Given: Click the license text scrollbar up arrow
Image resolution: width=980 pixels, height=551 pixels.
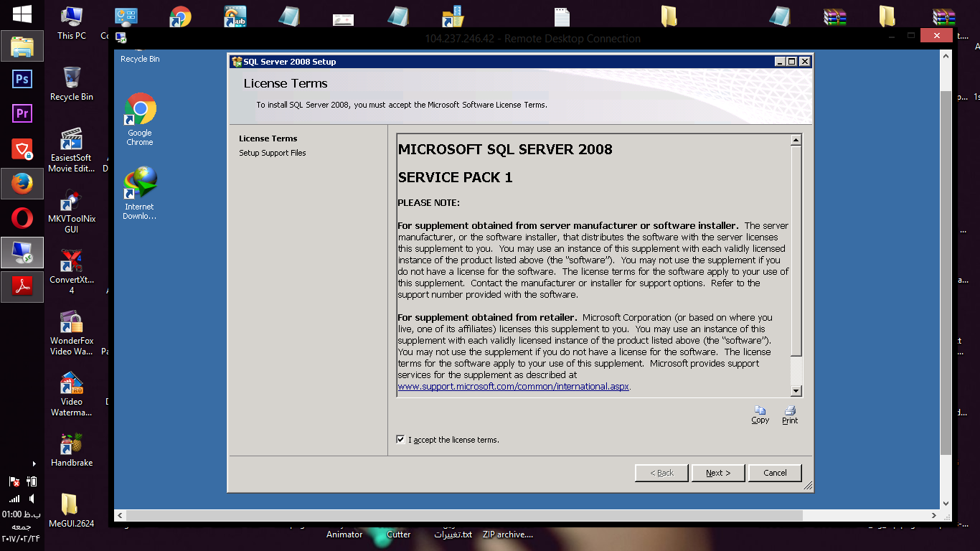Looking at the screenshot, I should click(796, 140).
